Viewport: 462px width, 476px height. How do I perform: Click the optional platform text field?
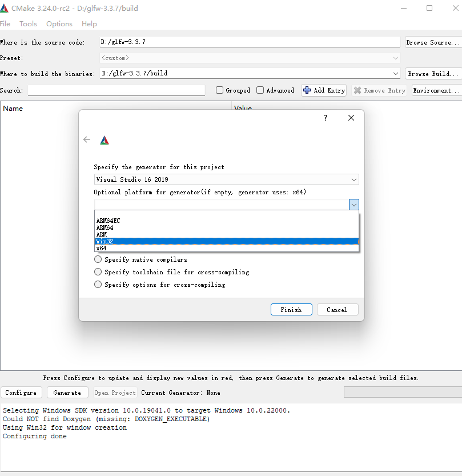pyautogui.click(x=222, y=205)
